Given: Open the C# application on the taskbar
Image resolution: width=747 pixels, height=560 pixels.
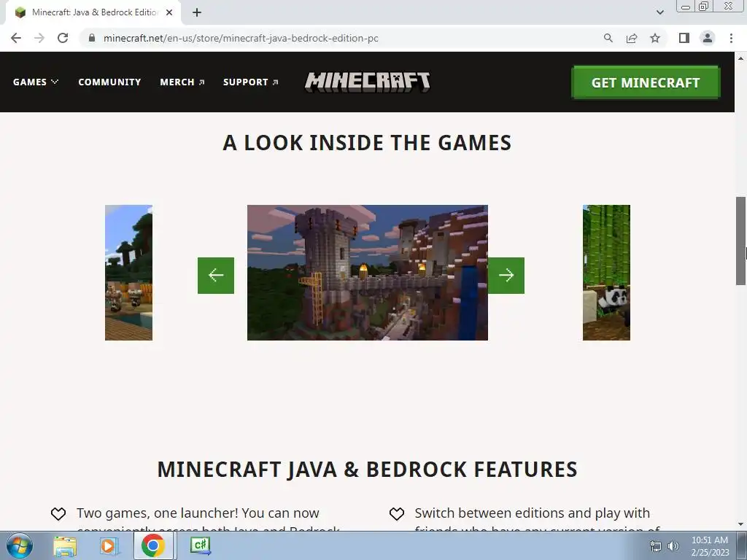Looking at the screenshot, I should click(x=200, y=545).
